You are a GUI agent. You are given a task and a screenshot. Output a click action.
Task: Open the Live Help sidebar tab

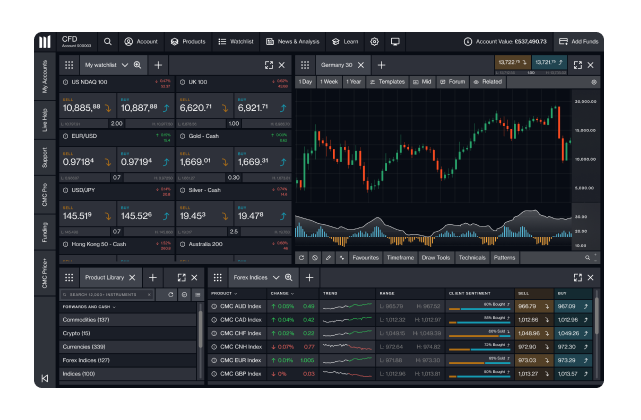point(45,120)
